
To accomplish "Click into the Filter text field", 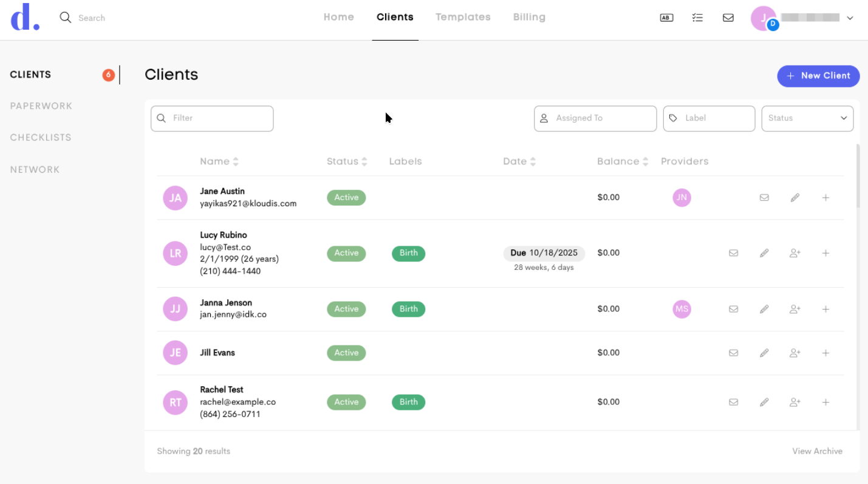I will click(212, 119).
